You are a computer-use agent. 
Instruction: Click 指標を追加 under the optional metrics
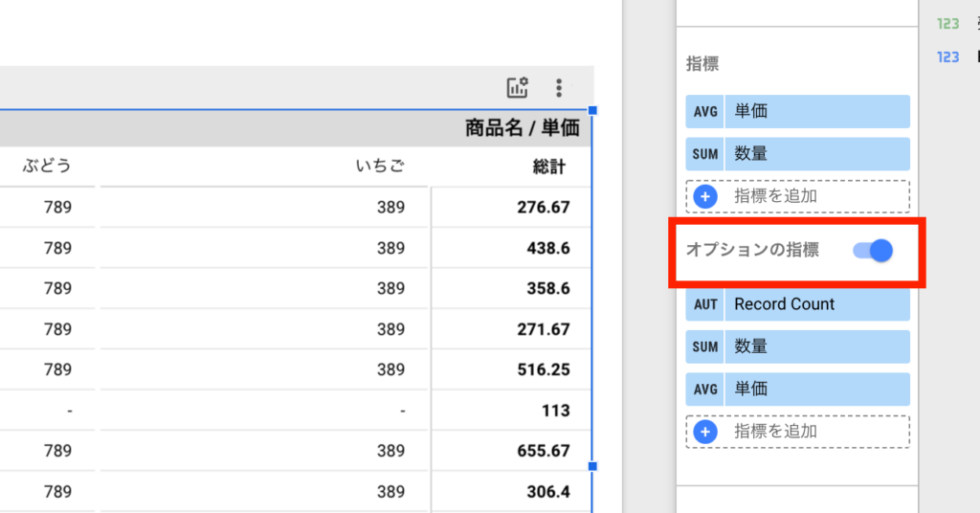pyautogui.click(x=775, y=432)
